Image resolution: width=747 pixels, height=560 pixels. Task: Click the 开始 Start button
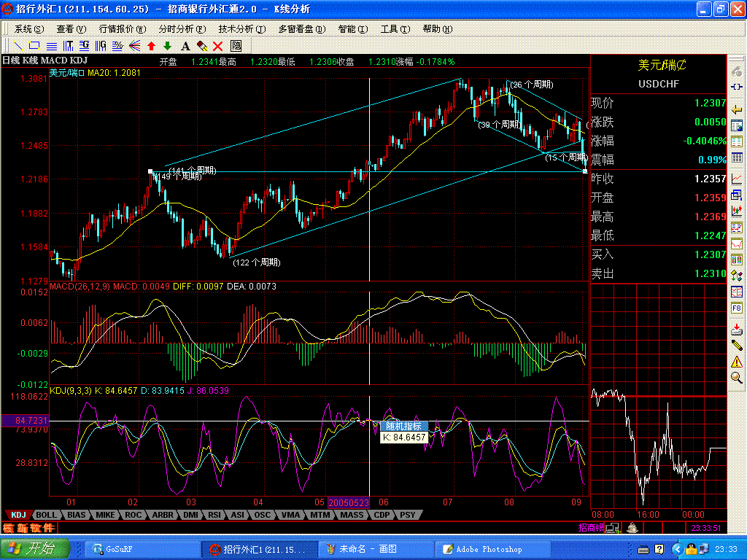[35, 548]
